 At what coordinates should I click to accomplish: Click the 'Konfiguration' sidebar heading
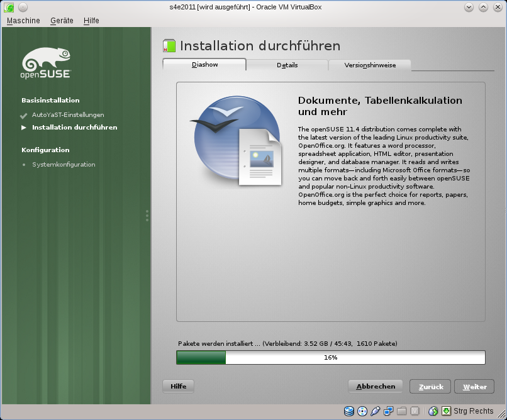coord(45,150)
